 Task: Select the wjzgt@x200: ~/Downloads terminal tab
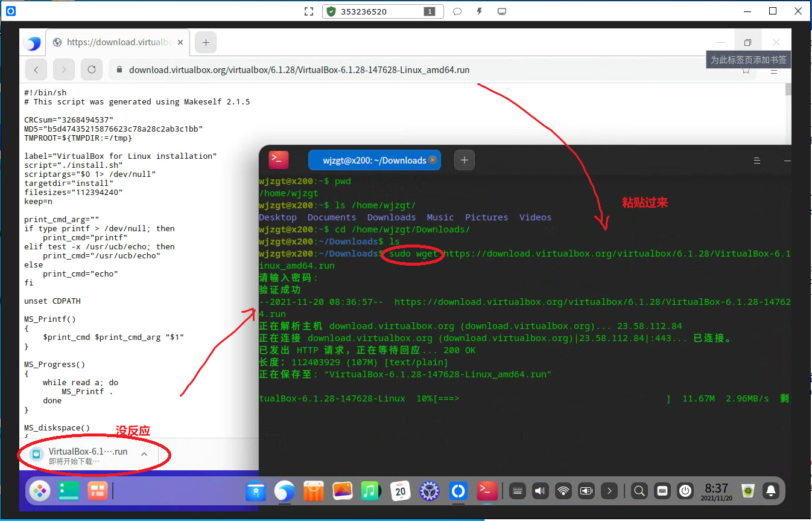pyautogui.click(x=374, y=161)
